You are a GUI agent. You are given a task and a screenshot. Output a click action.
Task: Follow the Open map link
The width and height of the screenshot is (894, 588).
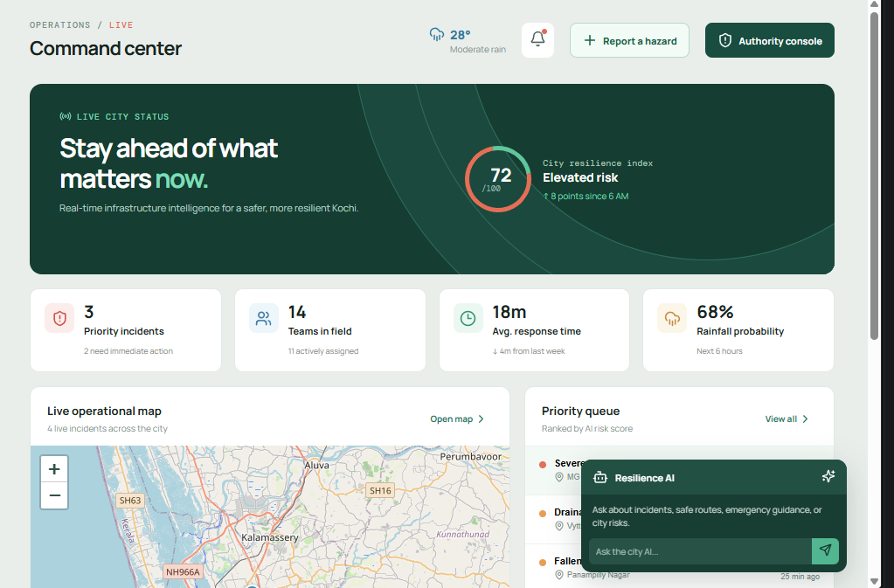(x=457, y=419)
